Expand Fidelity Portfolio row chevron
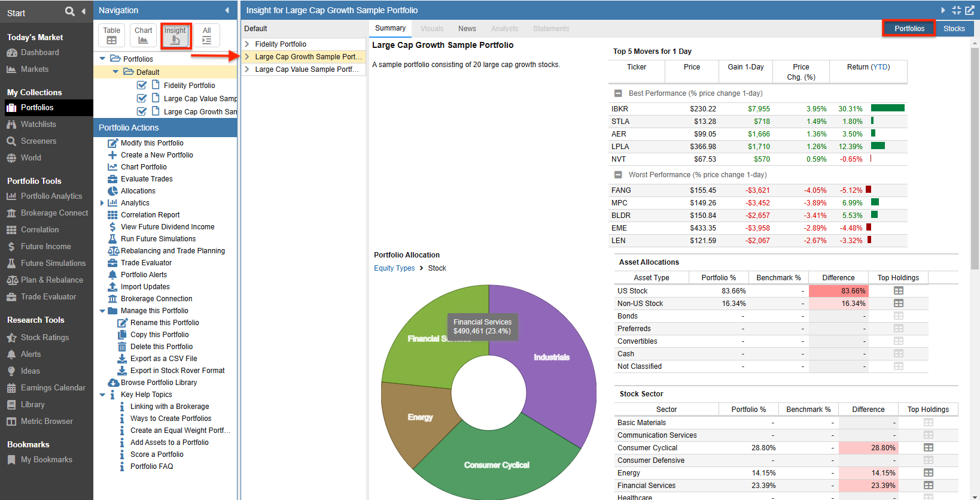 (x=247, y=44)
